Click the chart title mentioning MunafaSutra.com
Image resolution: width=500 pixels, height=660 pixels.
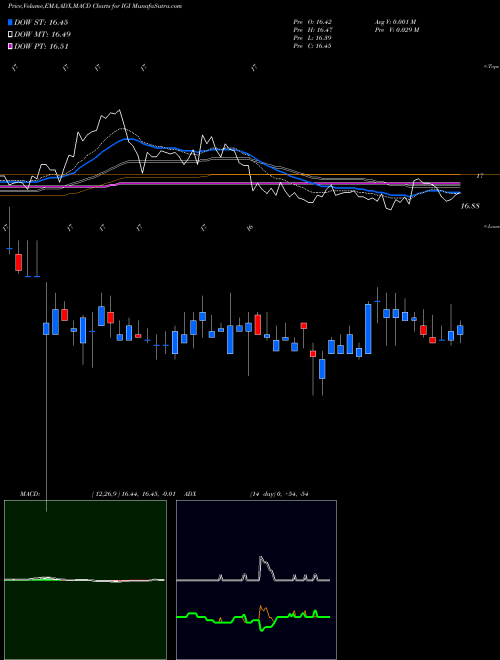click(95, 6)
